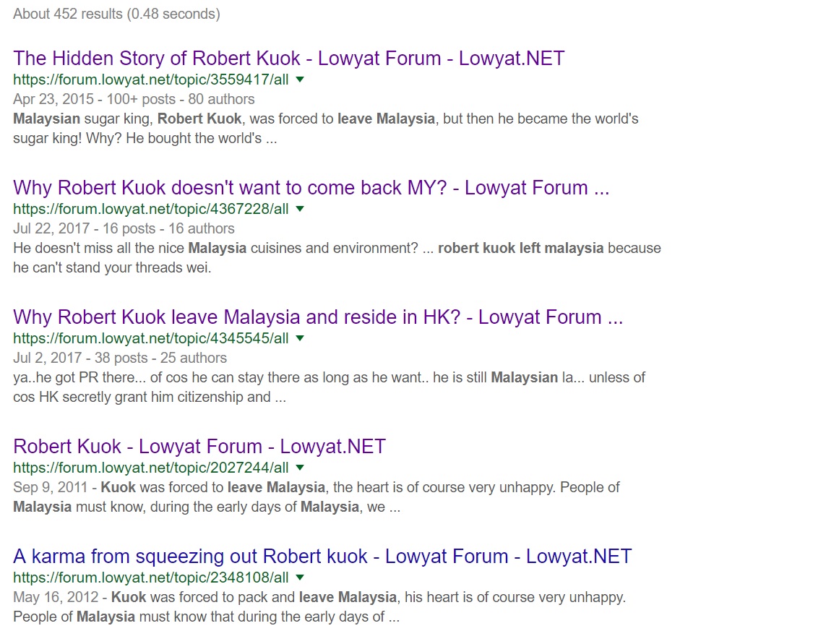Click 'Apr 23, 2015 - 100+ posts - 80 authors' line

pyautogui.click(x=134, y=99)
